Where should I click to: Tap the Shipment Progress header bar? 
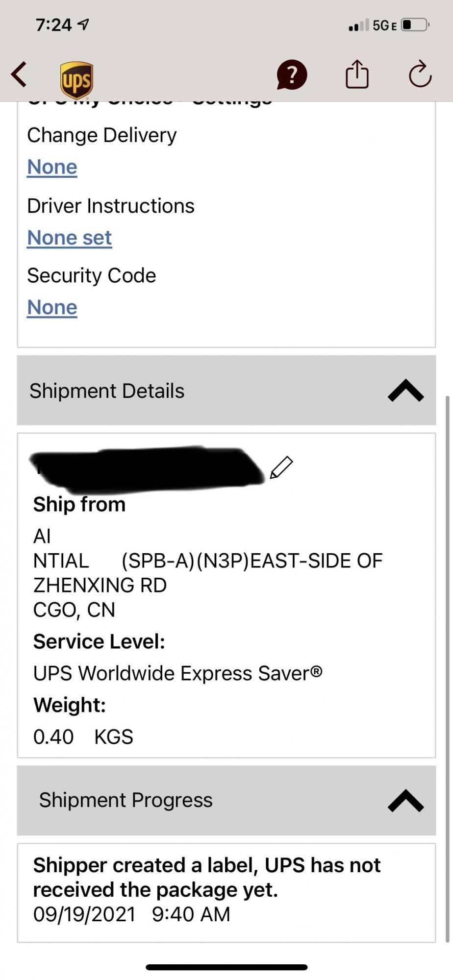(x=226, y=800)
